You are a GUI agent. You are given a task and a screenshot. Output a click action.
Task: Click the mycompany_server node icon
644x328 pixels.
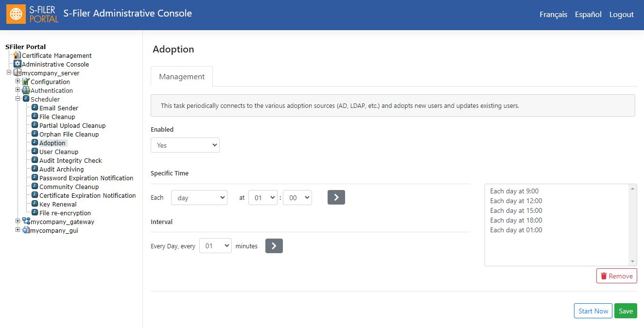pyautogui.click(x=17, y=73)
